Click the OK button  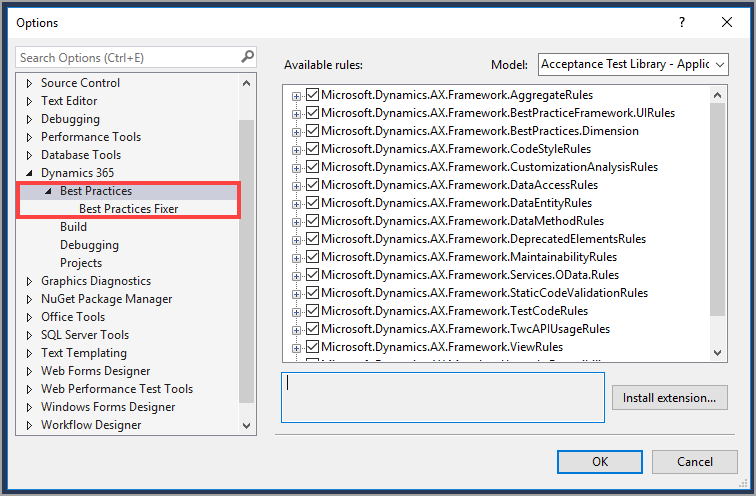[x=599, y=462]
